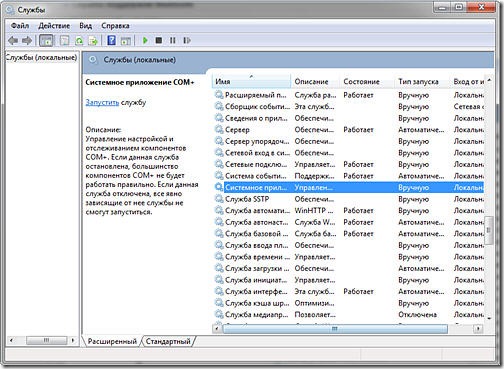Switch to the Расширенный tab
The image size is (504, 369).
point(112,341)
